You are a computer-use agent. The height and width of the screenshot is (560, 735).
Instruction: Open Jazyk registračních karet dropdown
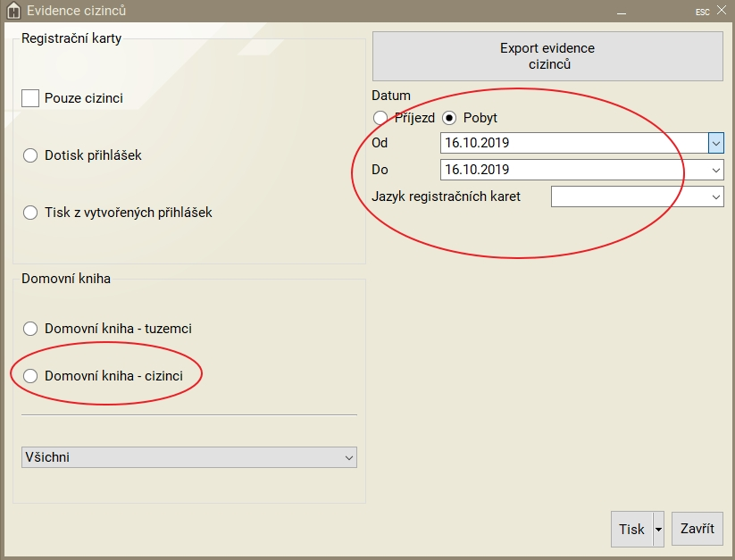(x=715, y=196)
